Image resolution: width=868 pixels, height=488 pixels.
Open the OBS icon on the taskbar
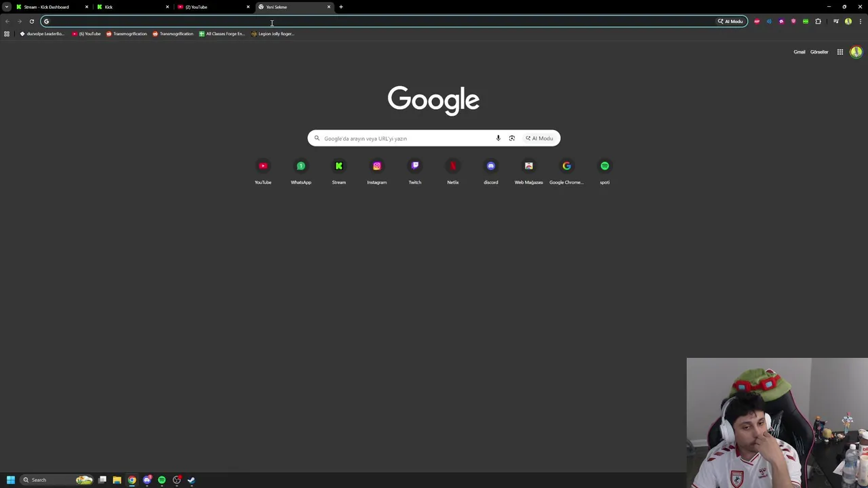coord(176,480)
